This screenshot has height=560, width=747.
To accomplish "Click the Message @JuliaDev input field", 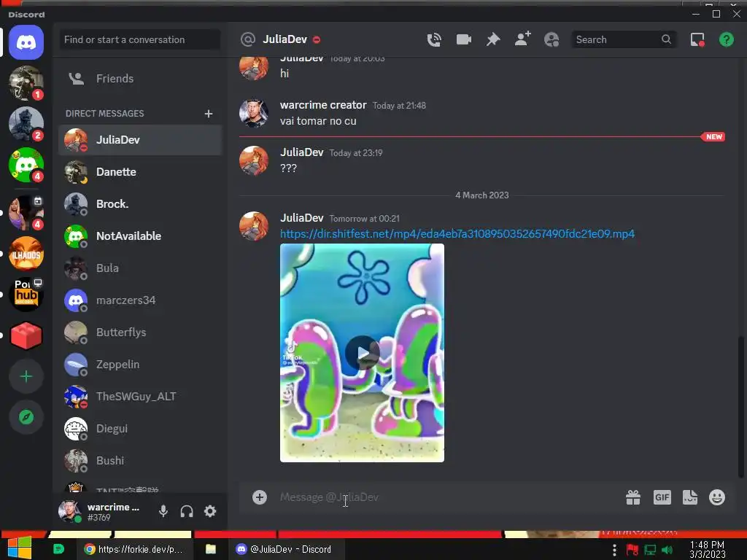I will pyautogui.click(x=448, y=497).
